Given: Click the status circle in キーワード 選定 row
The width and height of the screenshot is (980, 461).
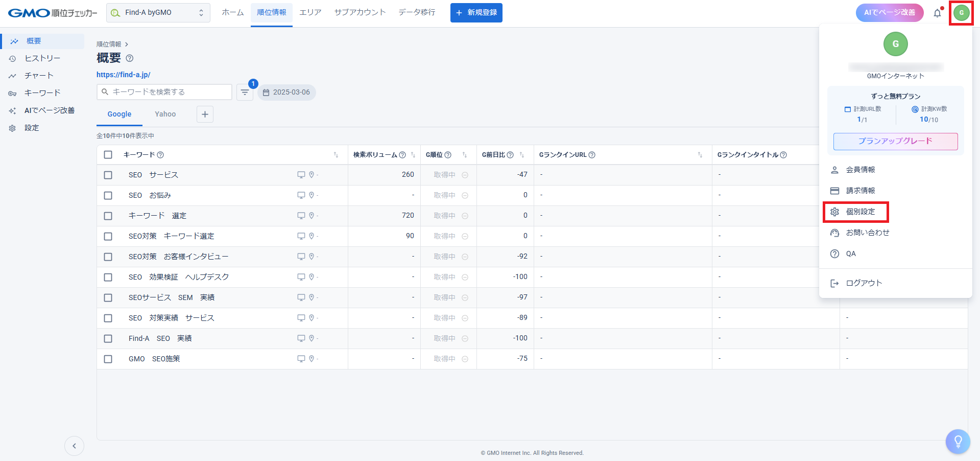Looking at the screenshot, I should [x=465, y=216].
